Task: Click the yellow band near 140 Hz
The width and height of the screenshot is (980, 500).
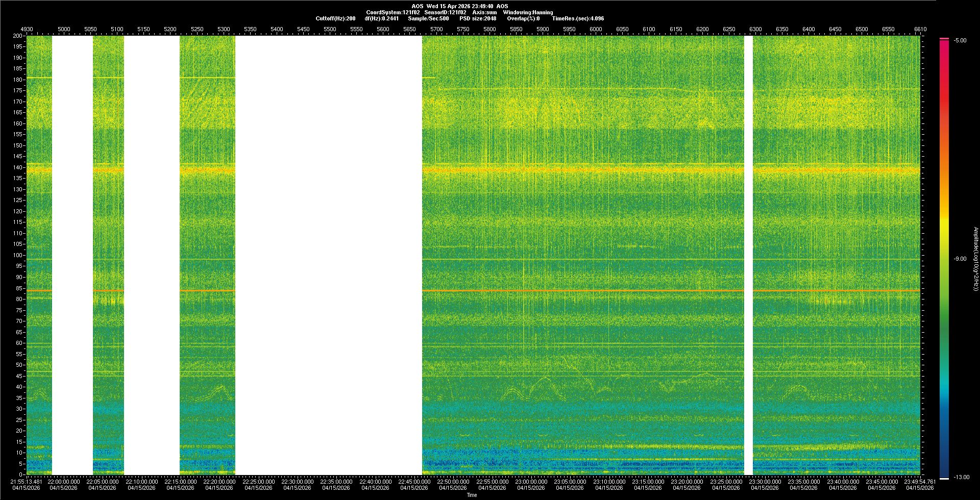Action: pos(561,169)
